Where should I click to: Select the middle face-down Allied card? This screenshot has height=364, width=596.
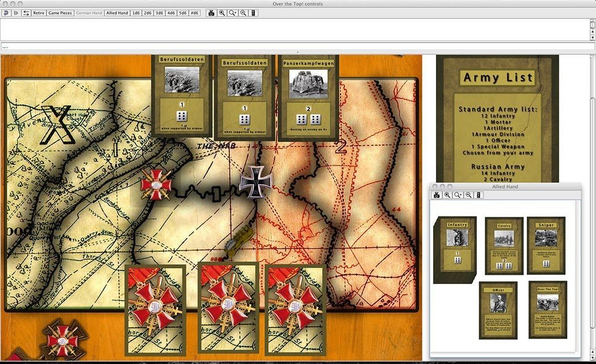(228, 308)
